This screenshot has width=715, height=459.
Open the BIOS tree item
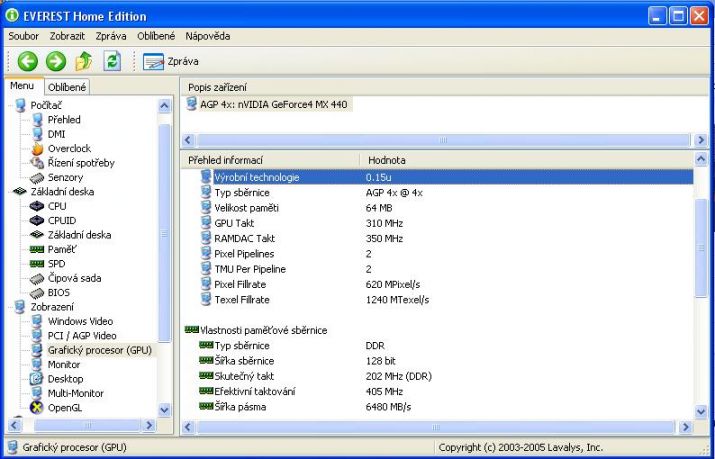click(59, 293)
